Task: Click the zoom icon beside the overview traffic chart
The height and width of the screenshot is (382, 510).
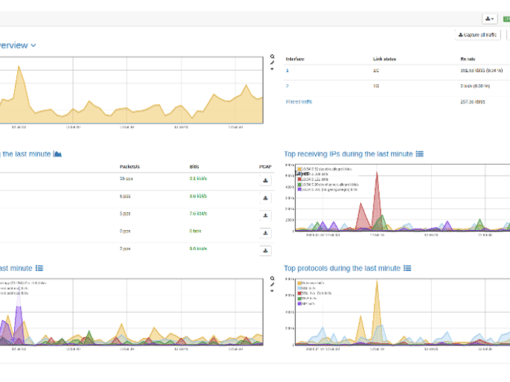Action: [x=272, y=56]
